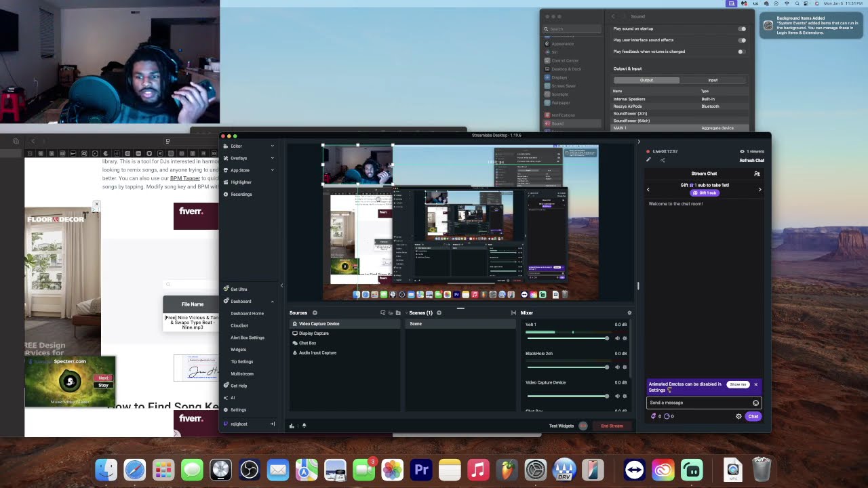
Task: Click the Chat send button
Action: tap(753, 416)
